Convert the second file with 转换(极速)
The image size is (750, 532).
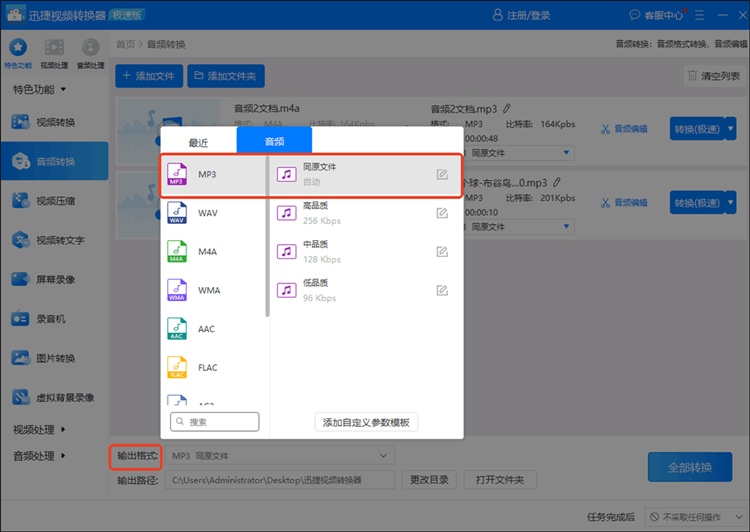[697, 202]
